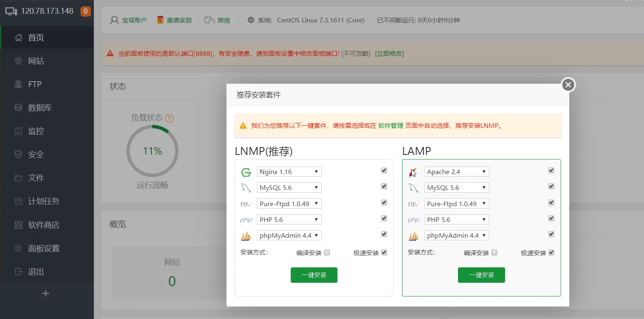Viewport: 644px width, 319px height.
Task: Click the 11% load status gauge
Action: coord(152,151)
